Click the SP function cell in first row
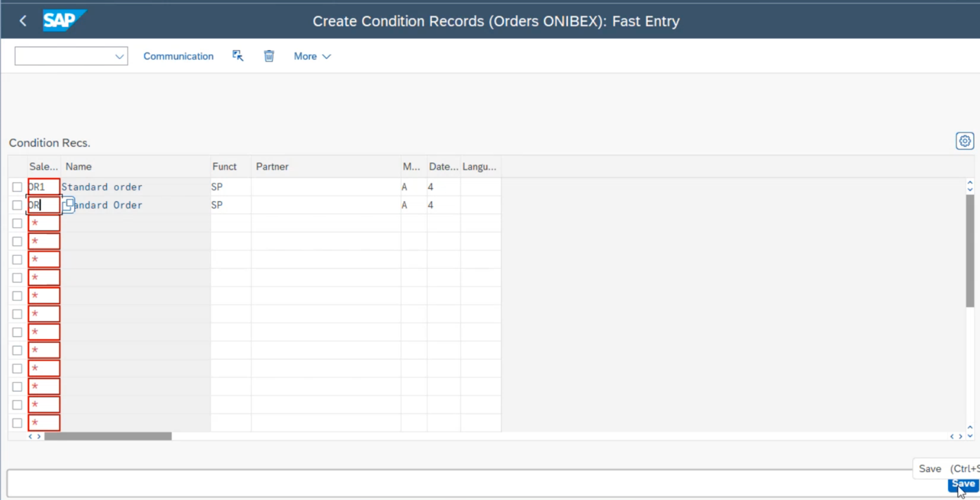This screenshot has height=500, width=980. 231,187
